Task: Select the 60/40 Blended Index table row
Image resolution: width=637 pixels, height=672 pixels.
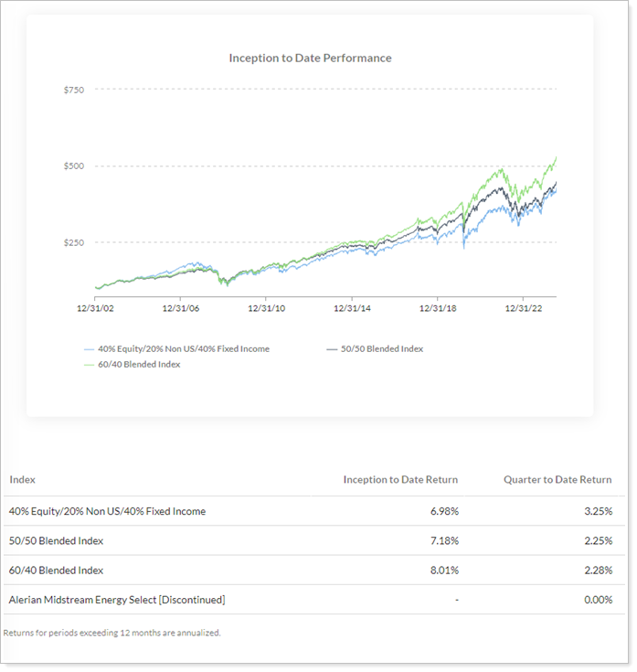Action: [56, 571]
